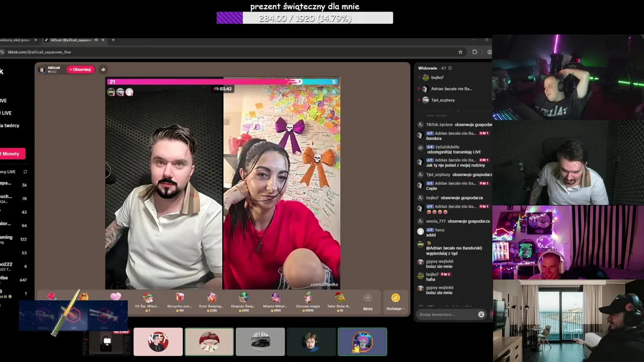Screen dimensions: 644x362
Task: Pick the Ekspres Świąteczny gift for 5999
Action: pos(244,302)
